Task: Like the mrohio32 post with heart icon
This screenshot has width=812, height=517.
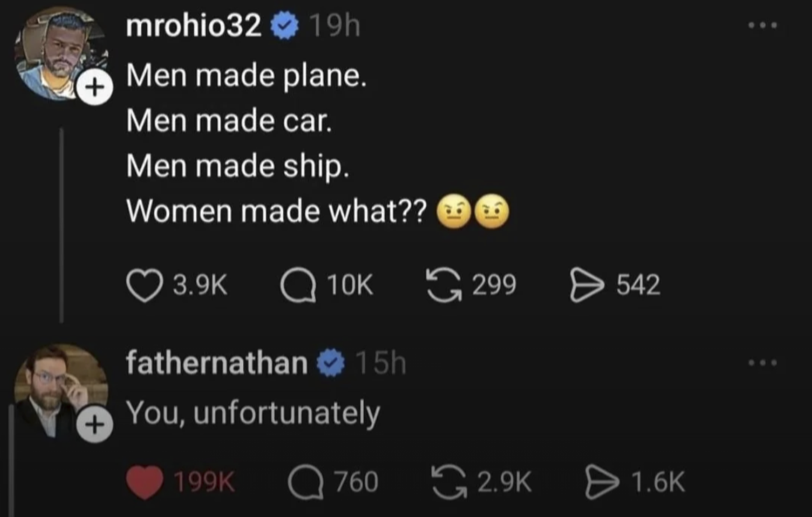Action: [x=144, y=286]
